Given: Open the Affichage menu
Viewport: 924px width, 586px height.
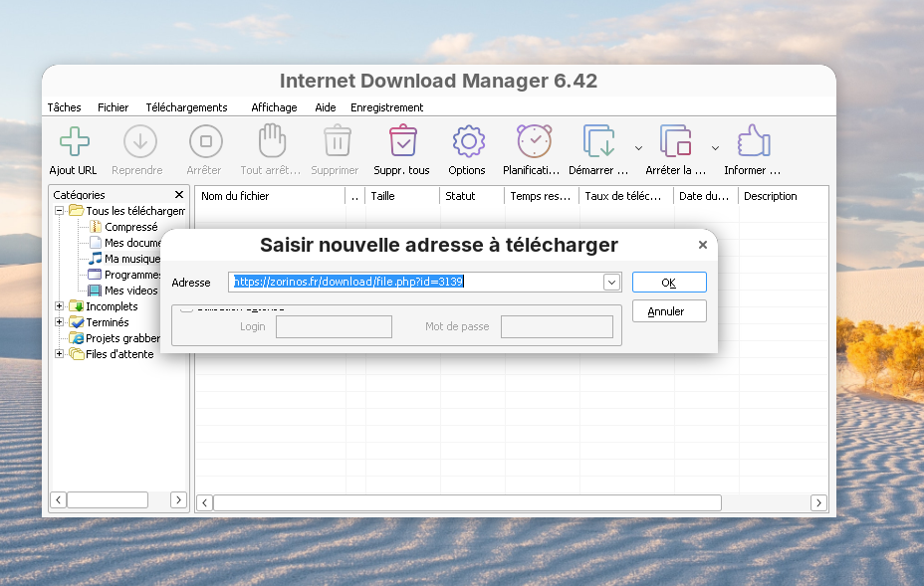Looking at the screenshot, I should click(274, 107).
